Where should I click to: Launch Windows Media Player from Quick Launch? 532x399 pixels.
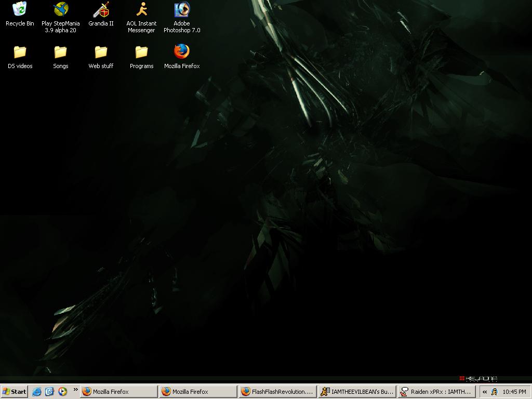click(x=62, y=392)
